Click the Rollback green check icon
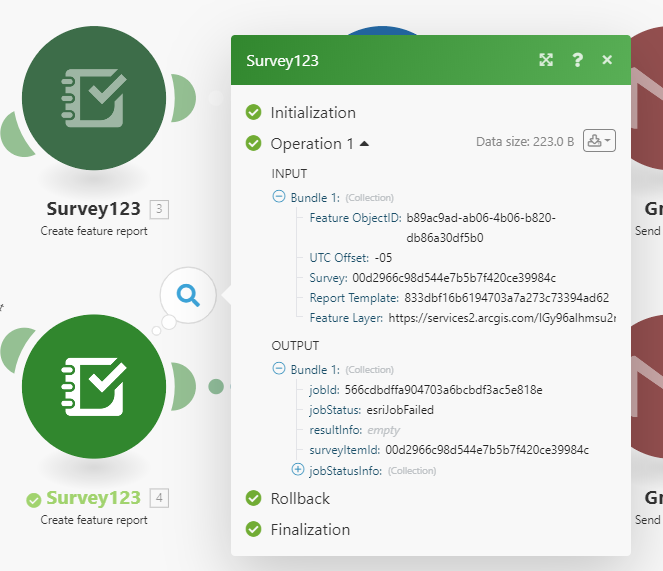Viewport: 663px width, 571px height. tap(253, 498)
